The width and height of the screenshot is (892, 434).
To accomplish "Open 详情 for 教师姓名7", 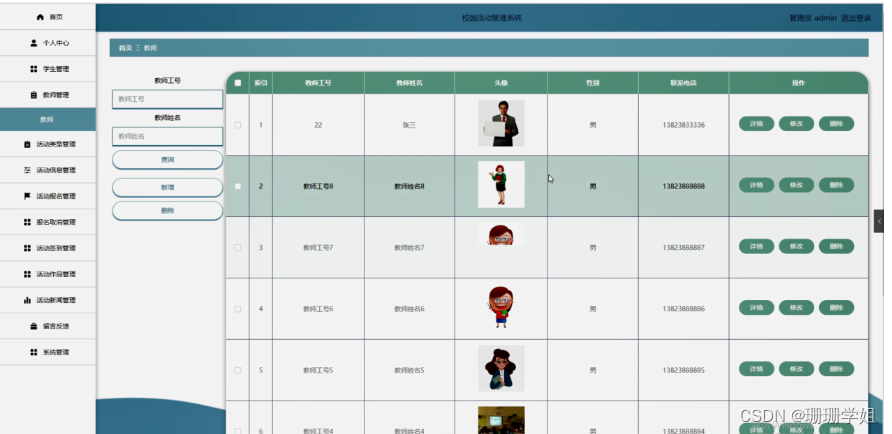I will pyautogui.click(x=756, y=246).
